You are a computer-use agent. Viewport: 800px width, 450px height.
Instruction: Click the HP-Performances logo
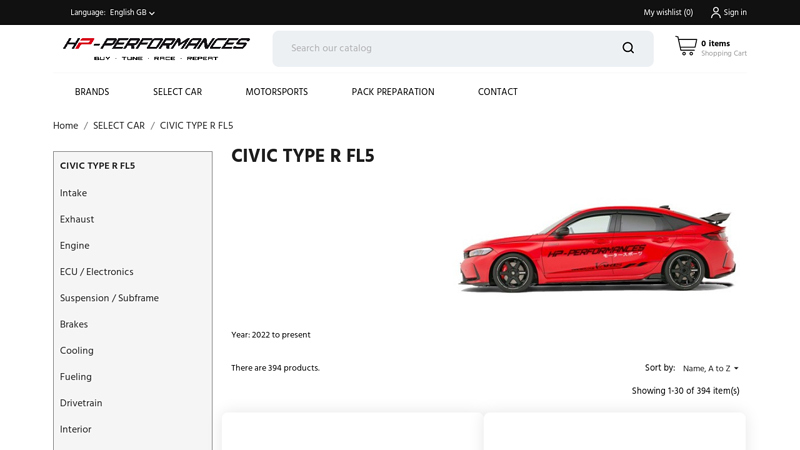coord(156,48)
